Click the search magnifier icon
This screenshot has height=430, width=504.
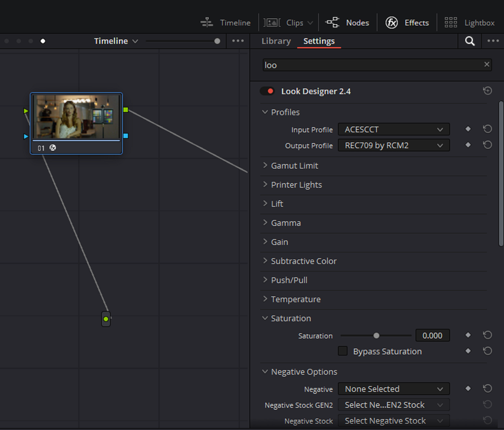click(x=470, y=41)
